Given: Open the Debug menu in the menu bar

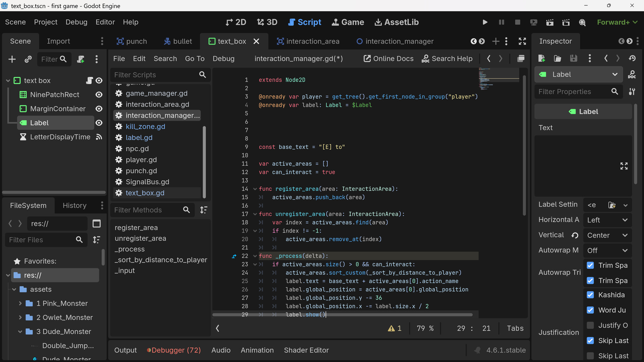Looking at the screenshot, I should [x=76, y=22].
